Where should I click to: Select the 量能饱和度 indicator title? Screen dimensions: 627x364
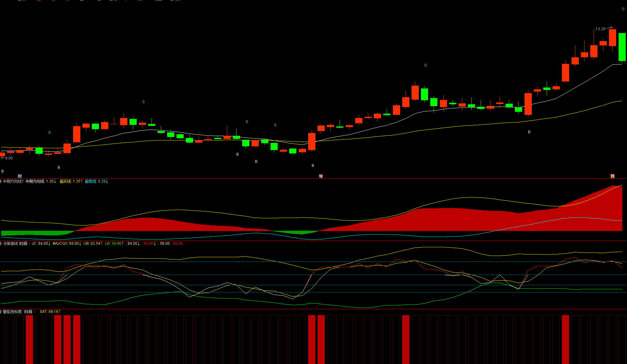click(x=12, y=312)
